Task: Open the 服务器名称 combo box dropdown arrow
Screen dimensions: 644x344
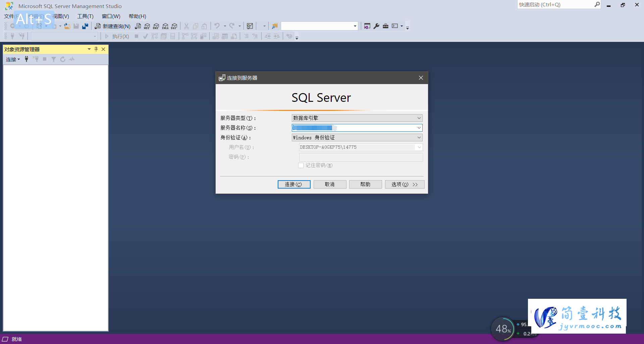Action: click(x=419, y=128)
